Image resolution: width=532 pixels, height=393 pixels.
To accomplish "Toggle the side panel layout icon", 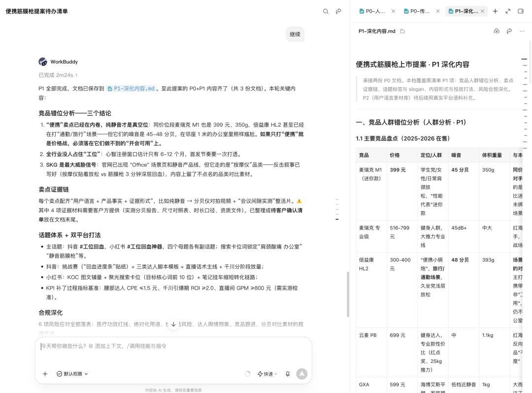I will (x=521, y=11).
